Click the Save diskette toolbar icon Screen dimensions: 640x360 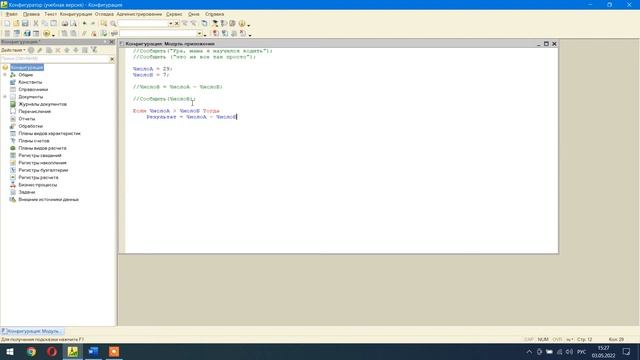click(25, 24)
